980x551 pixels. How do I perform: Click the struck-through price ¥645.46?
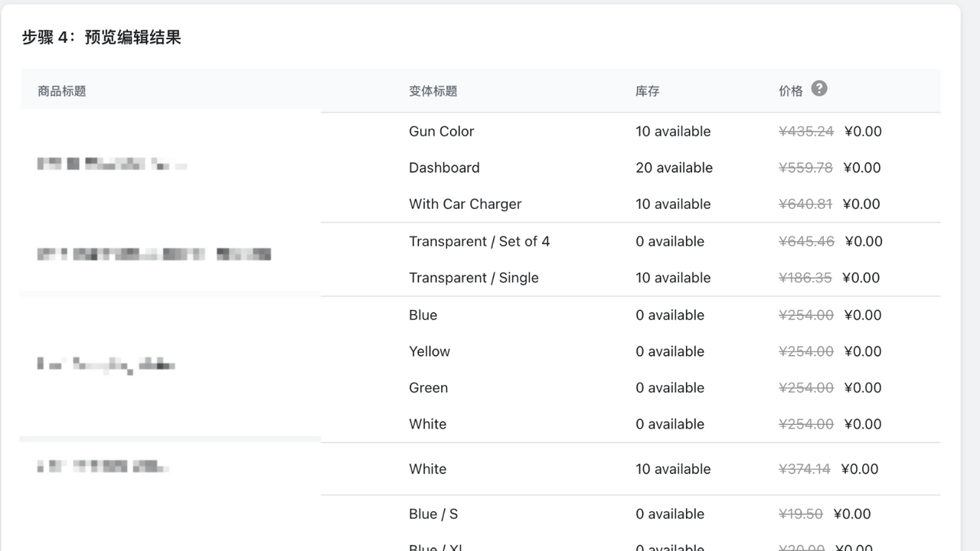807,241
